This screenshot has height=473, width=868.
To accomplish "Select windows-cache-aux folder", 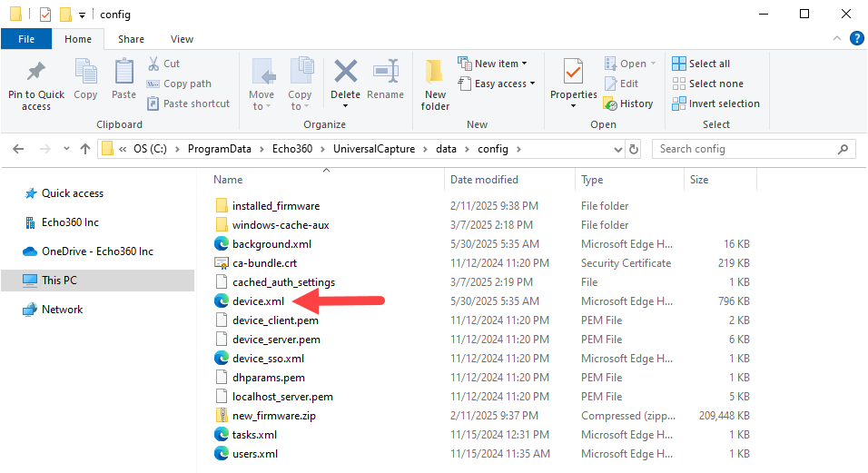I will pos(281,225).
